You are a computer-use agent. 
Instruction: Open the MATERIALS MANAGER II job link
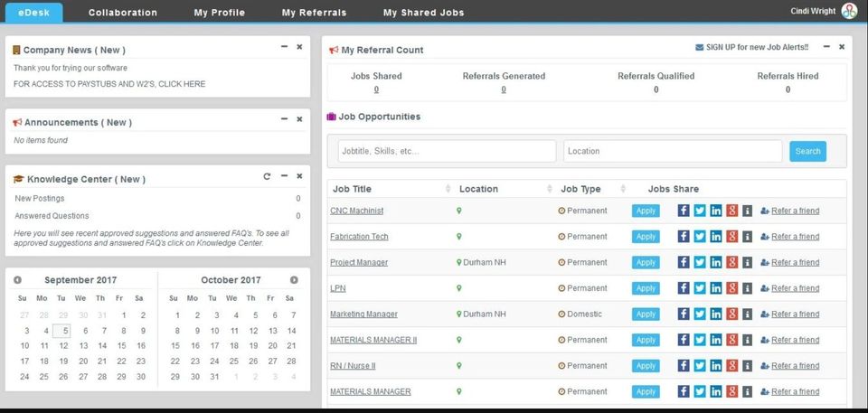pyautogui.click(x=373, y=340)
